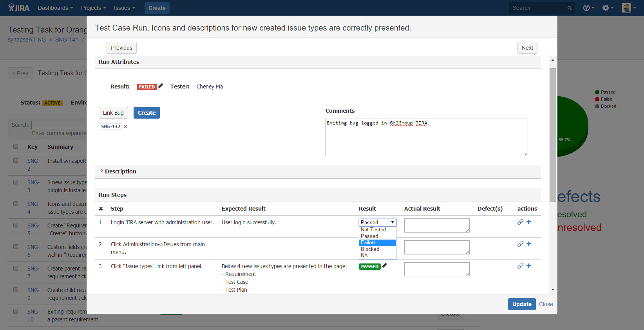Viewport: 644px width, 330px height.
Task: Click the dialog scrollbar up arrow
Action: [x=553, y=60]
